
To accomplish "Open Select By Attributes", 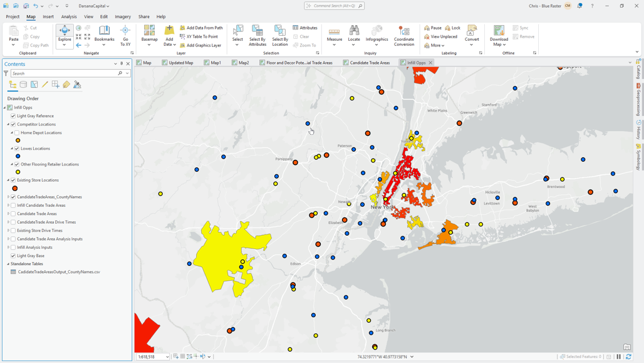I will 257,36.
